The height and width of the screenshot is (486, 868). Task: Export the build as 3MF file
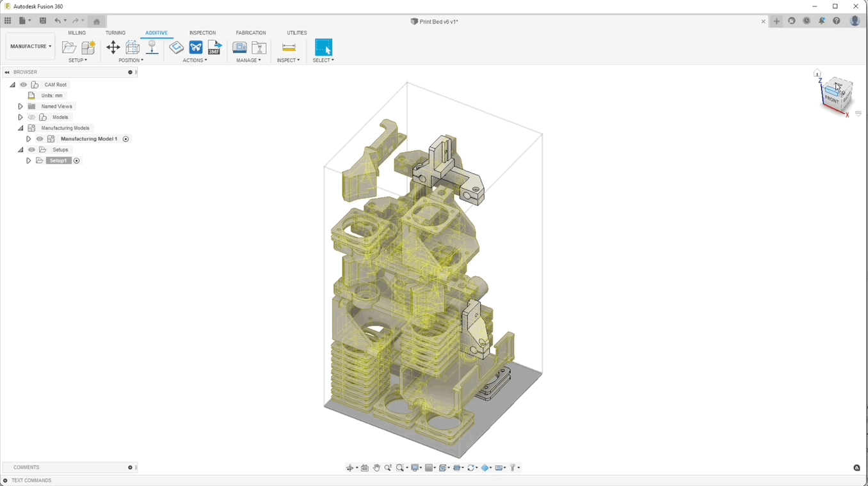214,47
